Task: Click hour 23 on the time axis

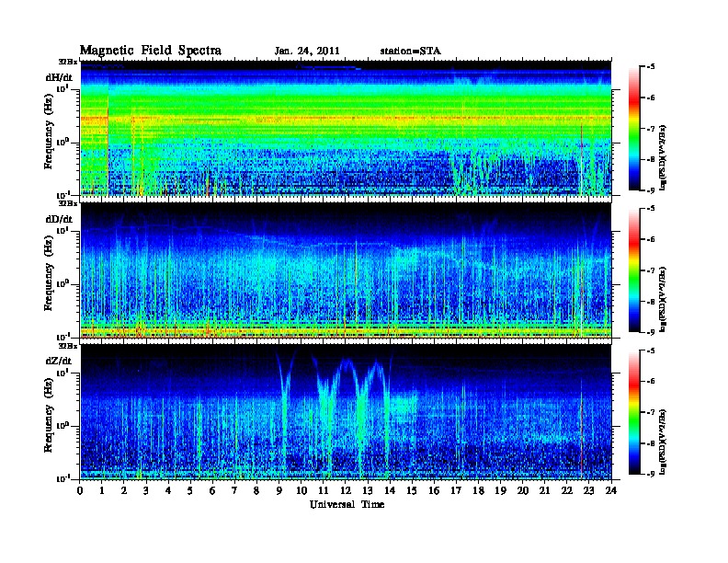Action: (x=588, y=490)
